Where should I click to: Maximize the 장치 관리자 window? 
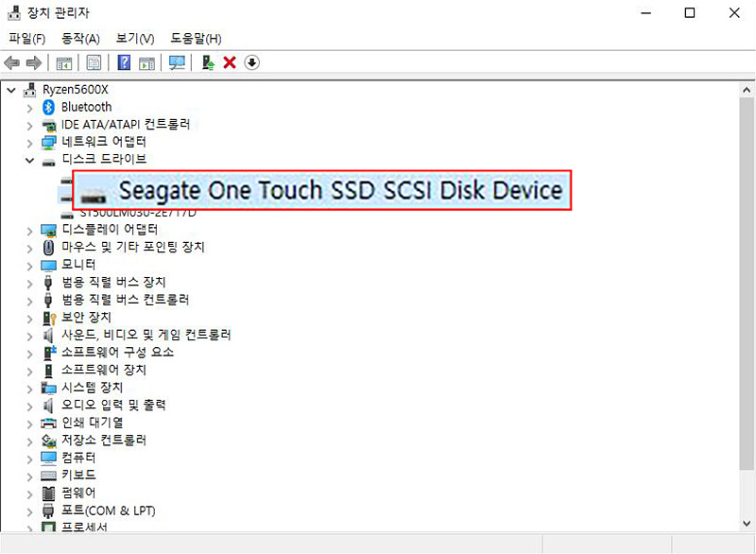coord(690,13)
